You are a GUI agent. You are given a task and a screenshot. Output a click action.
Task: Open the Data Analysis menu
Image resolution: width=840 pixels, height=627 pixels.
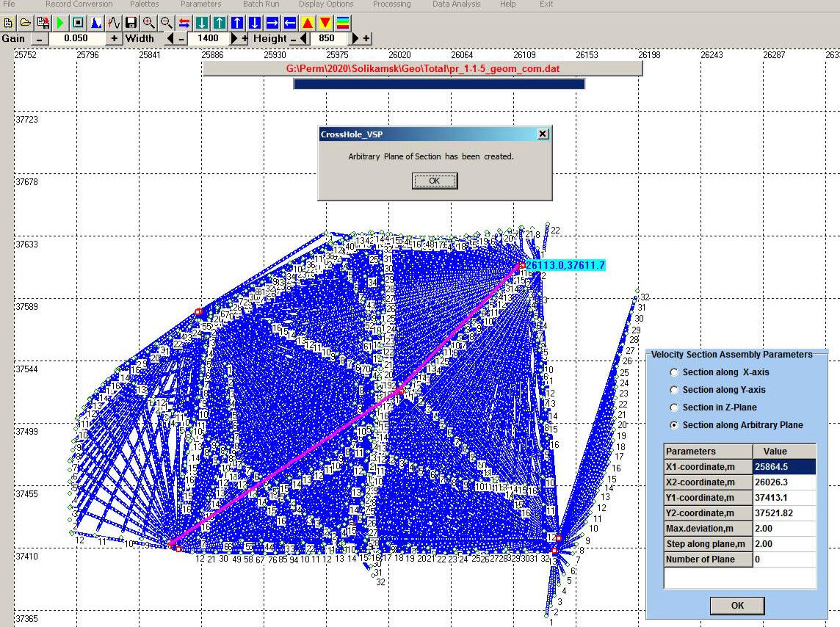[x=456, y=4]
